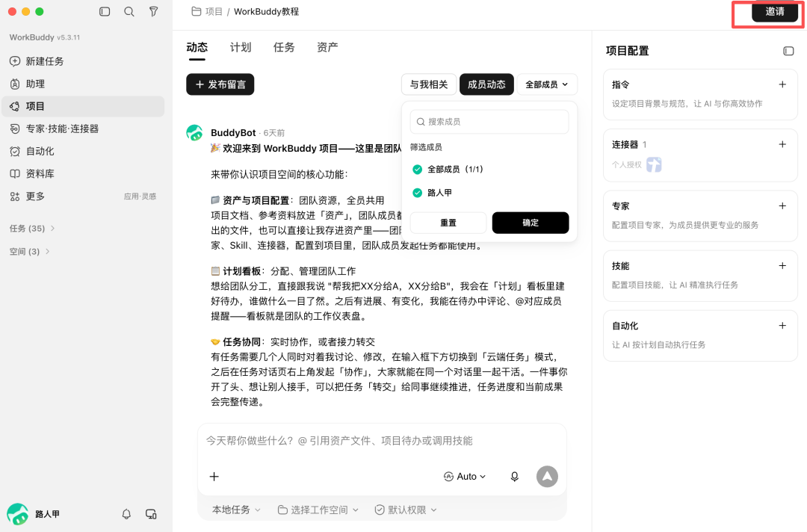Toggle the left sidebar panel icon
807x532 pixels.
(105, 11)
